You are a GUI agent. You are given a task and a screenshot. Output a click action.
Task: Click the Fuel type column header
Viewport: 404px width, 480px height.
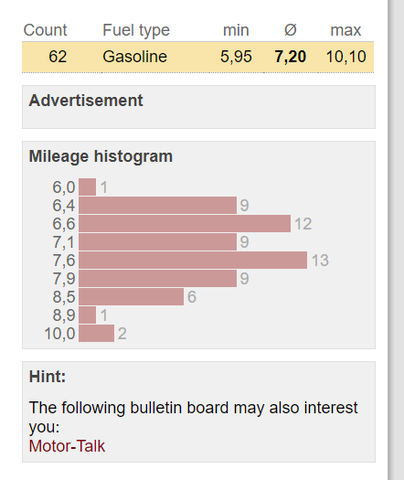coord(136,31)
